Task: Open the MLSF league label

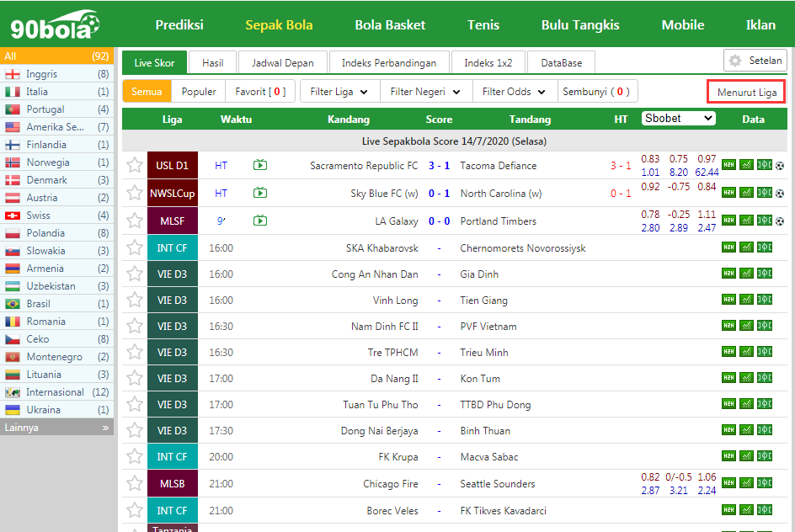Action: [173, 221]
